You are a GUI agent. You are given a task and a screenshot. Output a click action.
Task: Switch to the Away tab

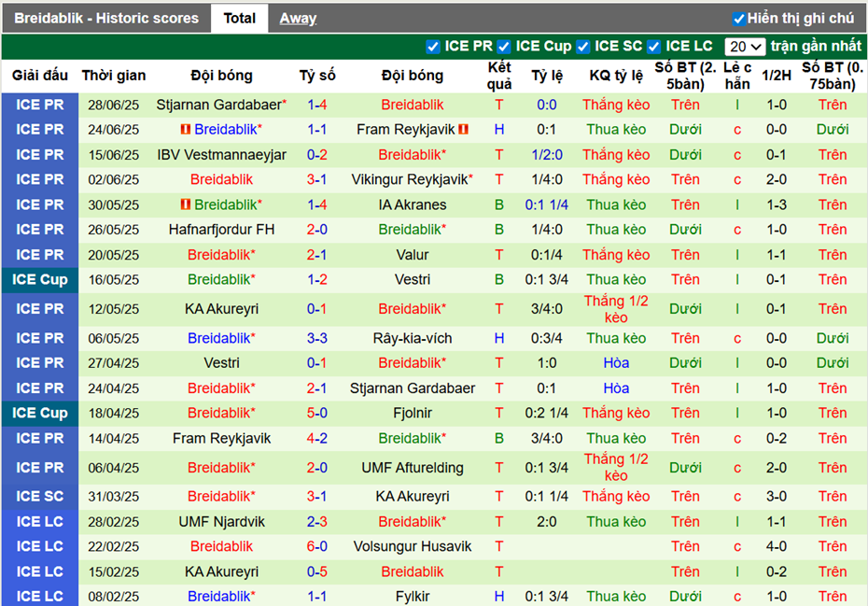(298, 19)
